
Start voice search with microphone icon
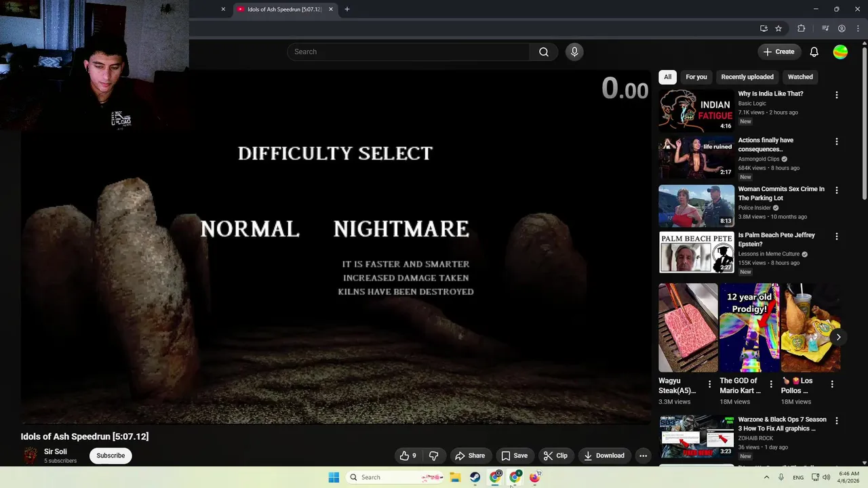574,52
